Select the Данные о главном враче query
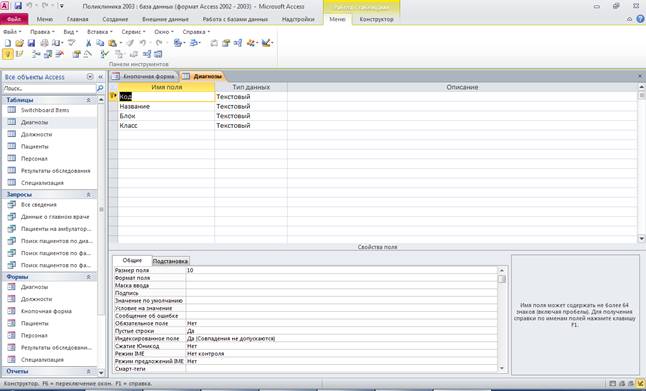Viewport: 646px width, 391px height. (55, 217)
